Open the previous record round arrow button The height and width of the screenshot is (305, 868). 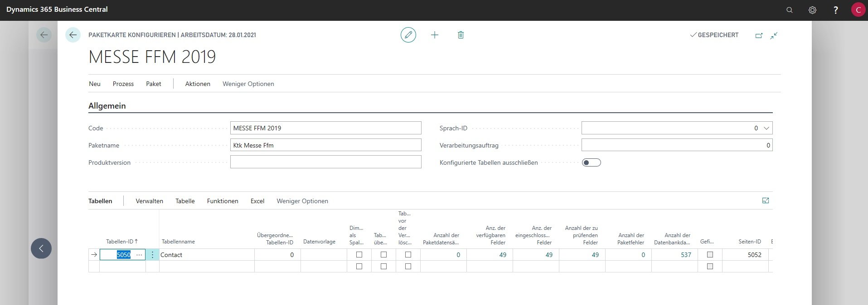pos(41,248)
